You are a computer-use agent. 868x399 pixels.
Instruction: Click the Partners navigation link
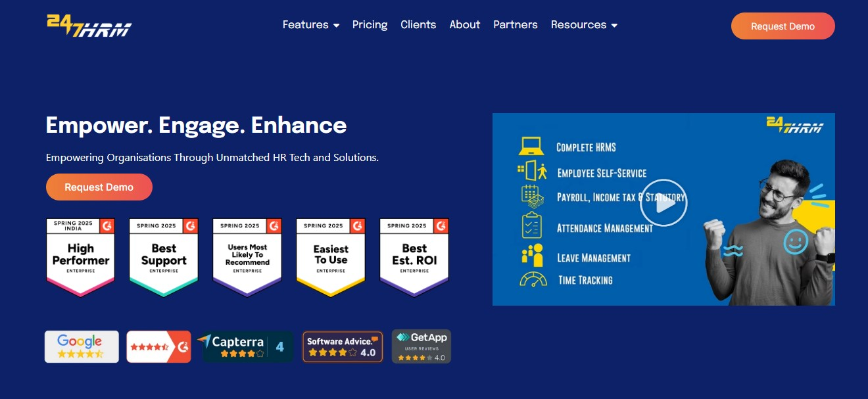coord(516,24)
